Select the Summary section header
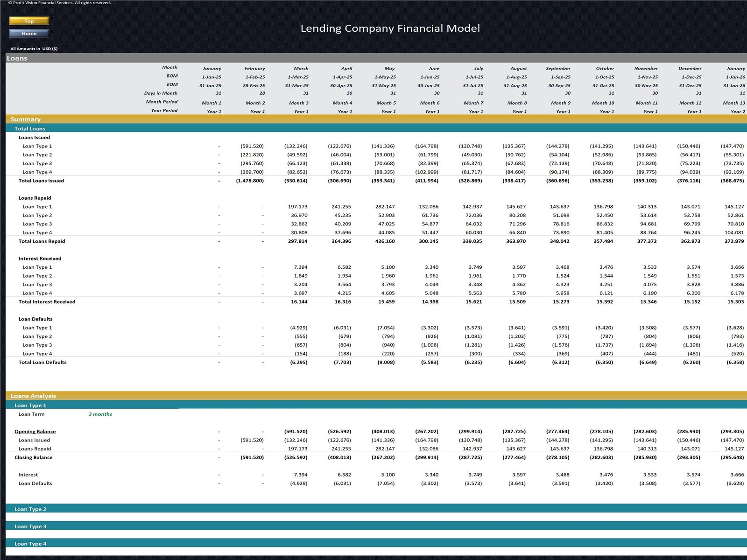The width and height of the screenshot is (747, 560). point(26,119)
